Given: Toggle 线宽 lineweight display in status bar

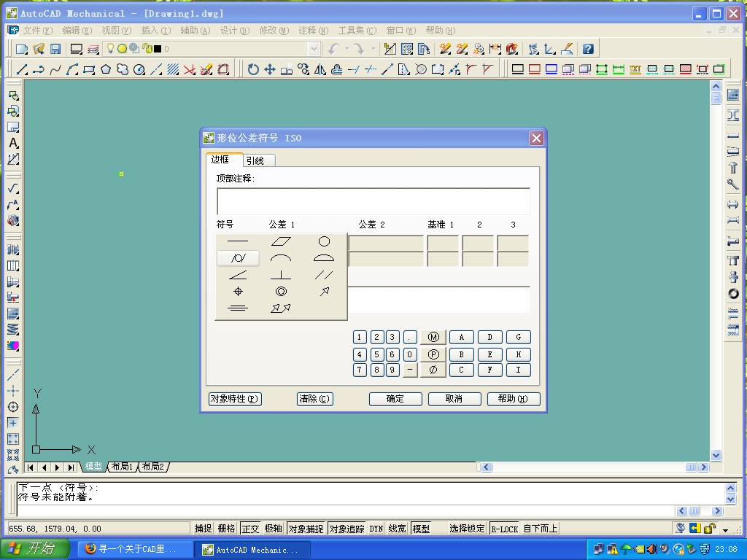Looking at the screenshot, I should [397, 529].
